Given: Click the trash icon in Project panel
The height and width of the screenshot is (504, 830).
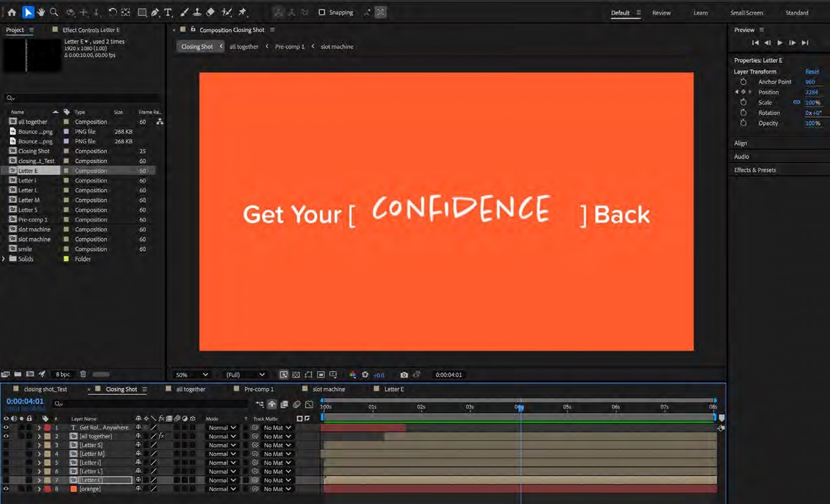Looking at the screenshot, I should 83,374.
